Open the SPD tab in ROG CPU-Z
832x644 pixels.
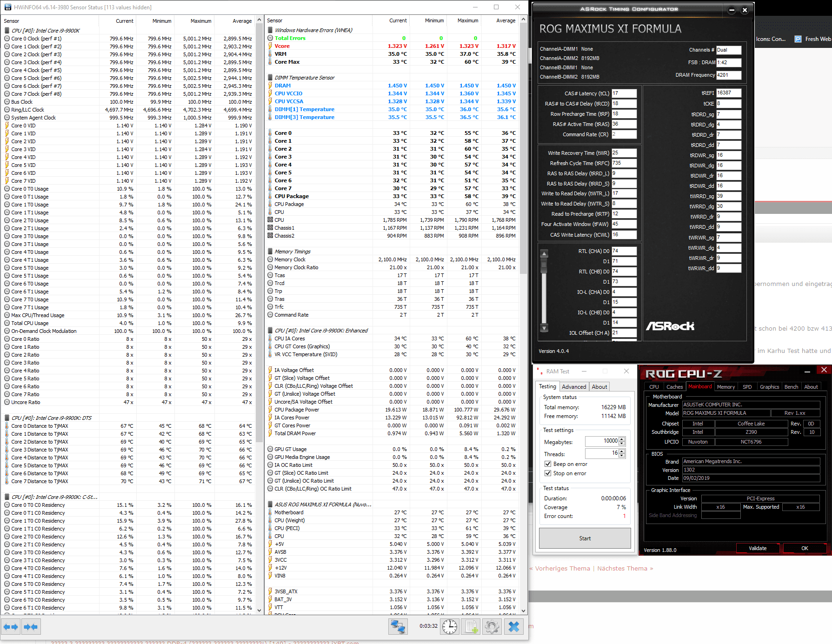(747, 387)
